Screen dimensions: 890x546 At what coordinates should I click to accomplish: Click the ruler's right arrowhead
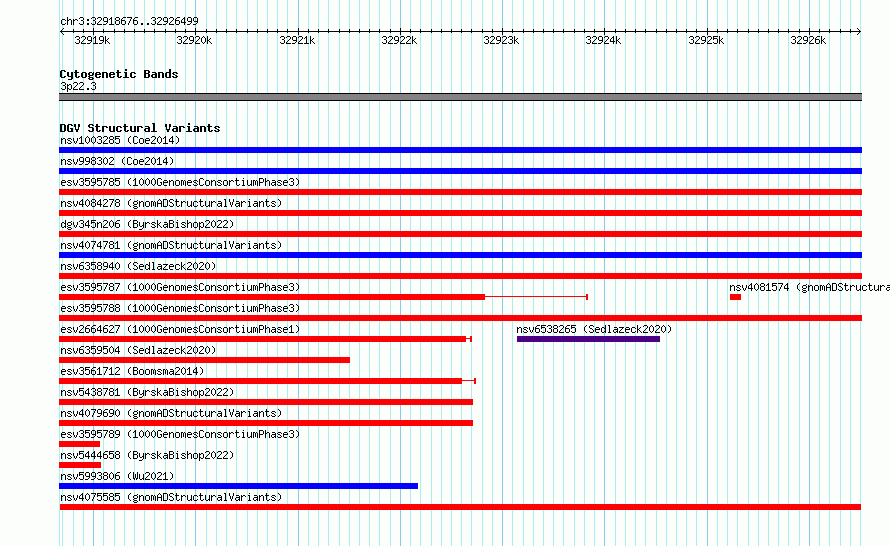pos(859,31)
